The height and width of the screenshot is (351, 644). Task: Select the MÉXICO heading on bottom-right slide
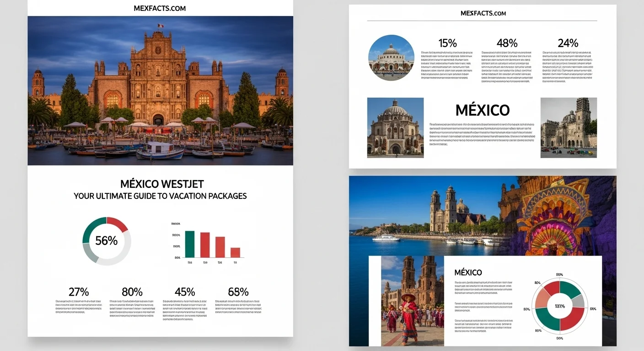468,272
